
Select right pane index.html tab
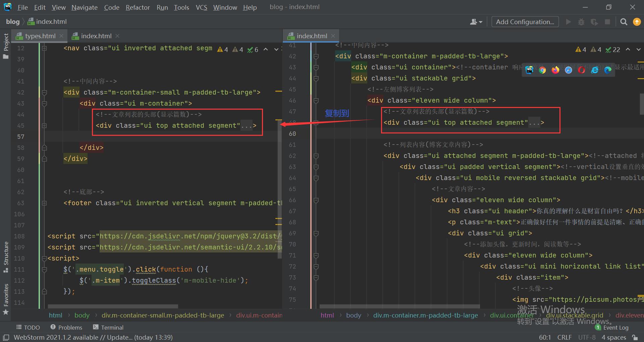(x=312, y=36)
